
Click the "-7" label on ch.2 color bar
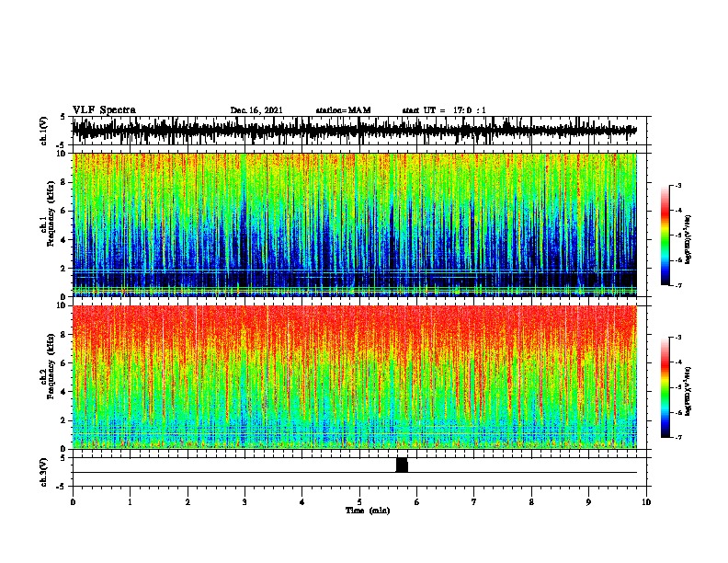677,438
